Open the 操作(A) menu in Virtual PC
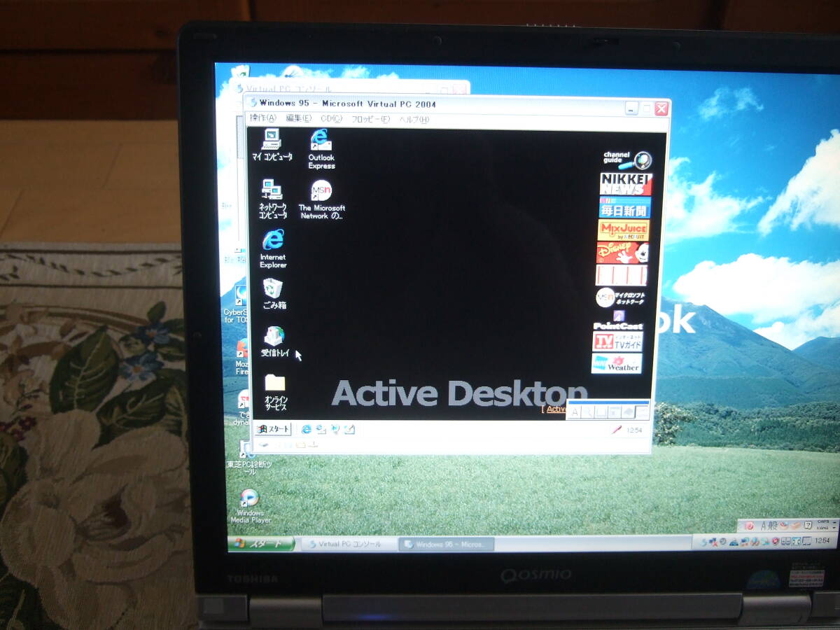The height and width of the screenshot is (630, 840). pos(263,118)
